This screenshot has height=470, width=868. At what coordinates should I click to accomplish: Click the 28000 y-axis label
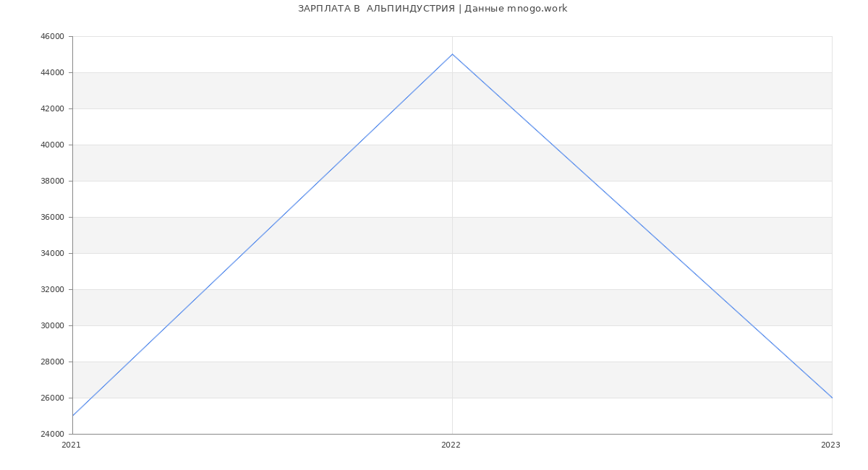click(52, 362)
